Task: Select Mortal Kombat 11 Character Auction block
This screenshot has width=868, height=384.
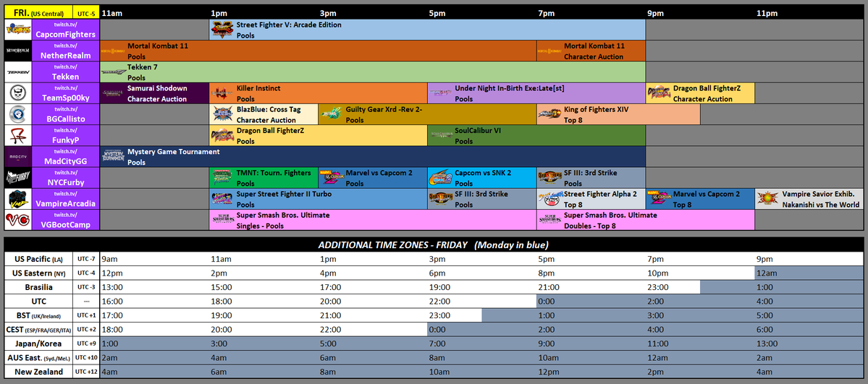Action: click(x=591, y=51)
